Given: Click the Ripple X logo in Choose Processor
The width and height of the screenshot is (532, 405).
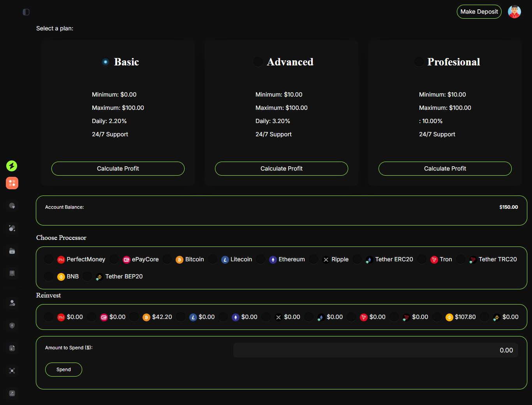Looking at the screenshot, I should 326,260.
